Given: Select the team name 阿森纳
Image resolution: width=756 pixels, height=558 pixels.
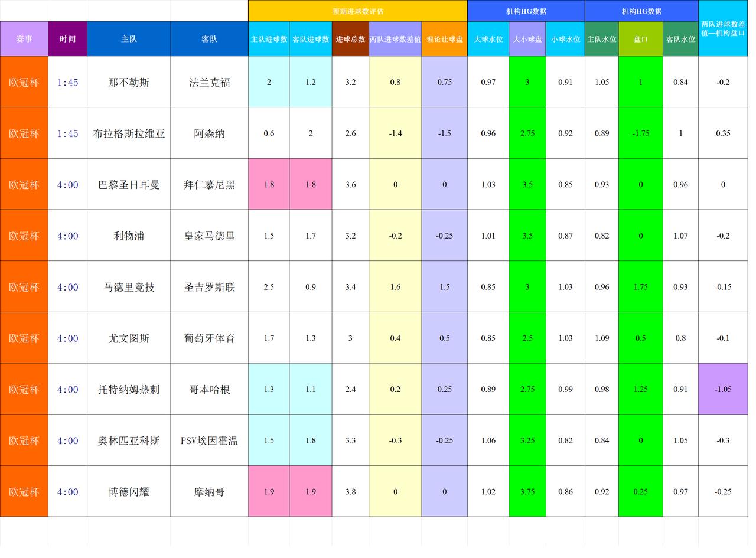Looking at the screenshot, I should (209, 133).
